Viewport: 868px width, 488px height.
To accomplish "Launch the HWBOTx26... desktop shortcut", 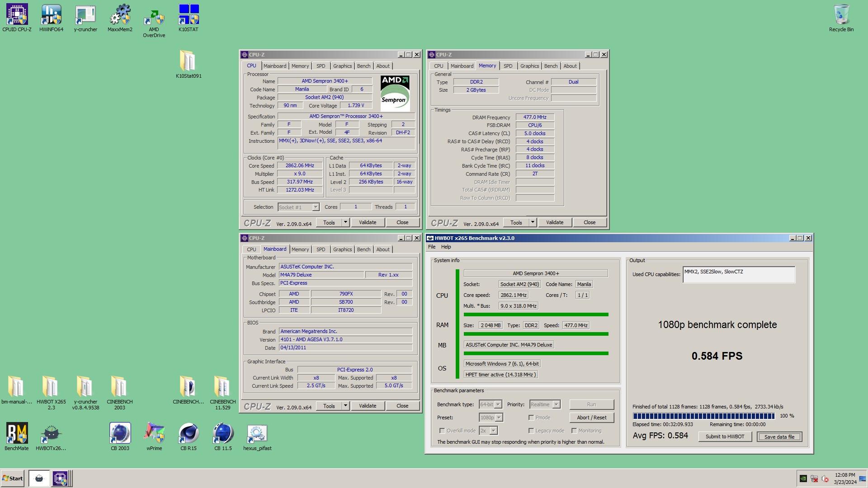I will click(x=51, y=436).
